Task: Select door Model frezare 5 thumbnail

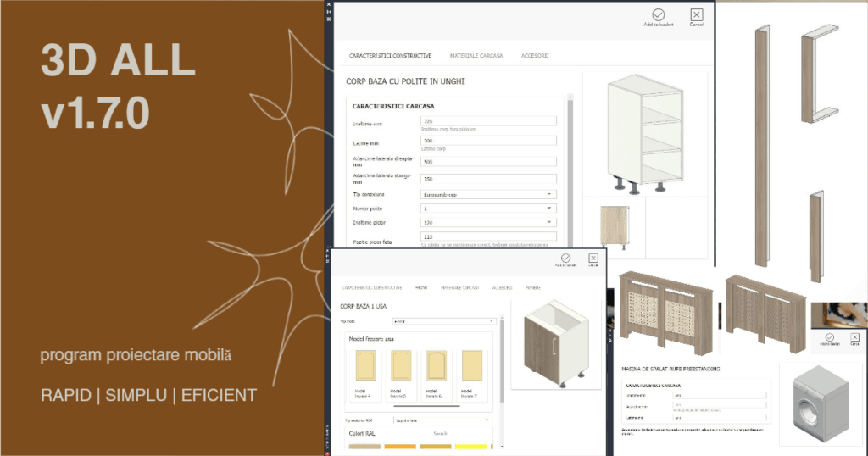Action: 401,365
